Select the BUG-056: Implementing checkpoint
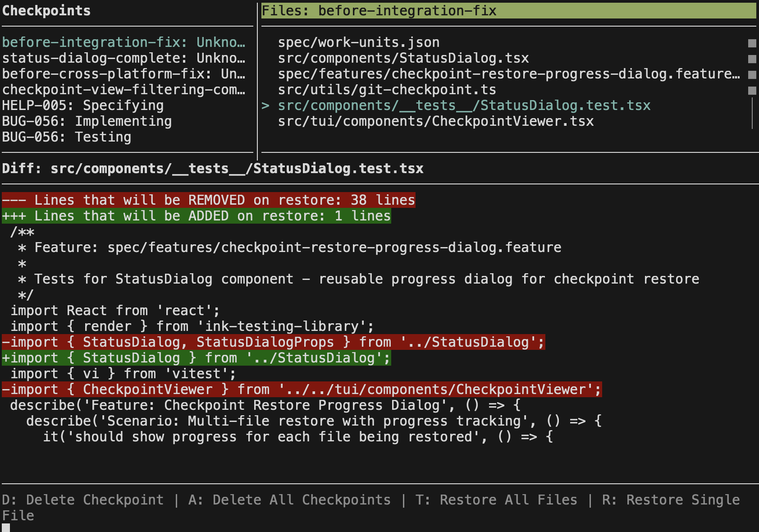The height and width of the screenshot is (532, 759). coord(87,121)
